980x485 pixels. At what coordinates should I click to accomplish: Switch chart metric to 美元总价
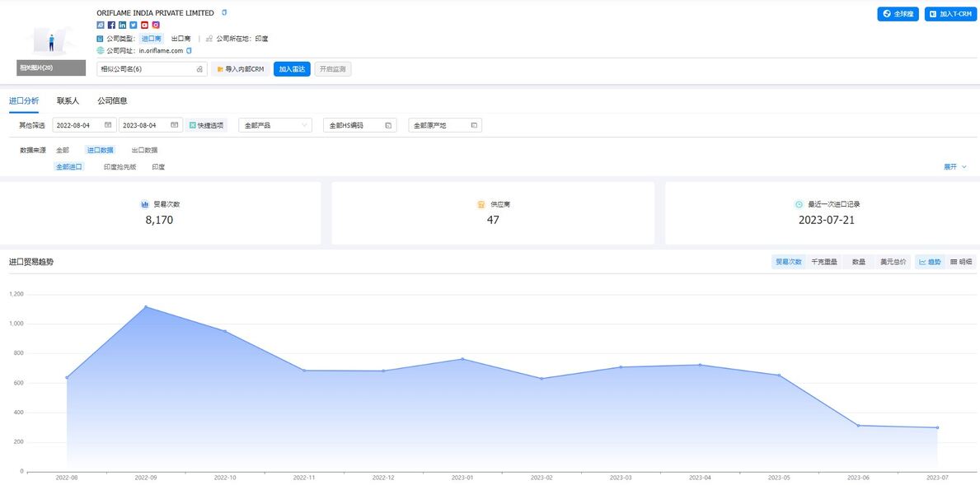(893, 262)
